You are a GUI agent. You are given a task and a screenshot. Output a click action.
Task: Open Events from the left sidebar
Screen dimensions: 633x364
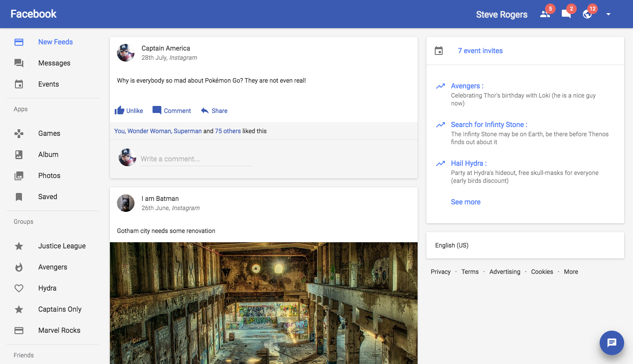coord(48,84)
